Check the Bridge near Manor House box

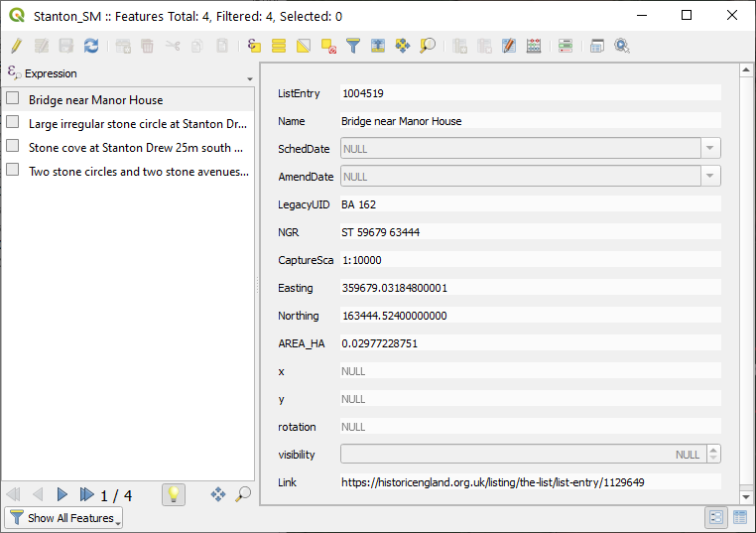coord(13,99)
